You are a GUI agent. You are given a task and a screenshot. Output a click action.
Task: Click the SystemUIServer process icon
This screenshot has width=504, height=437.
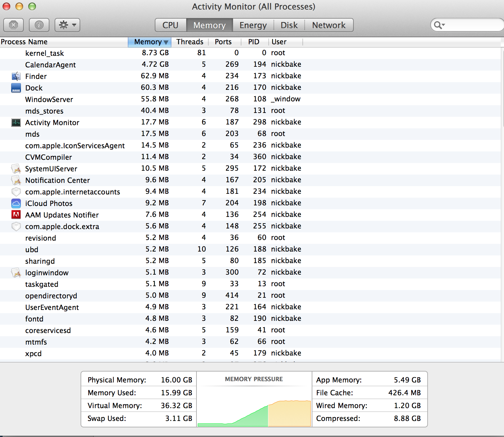pyautogui.click(x=16, y=169)
